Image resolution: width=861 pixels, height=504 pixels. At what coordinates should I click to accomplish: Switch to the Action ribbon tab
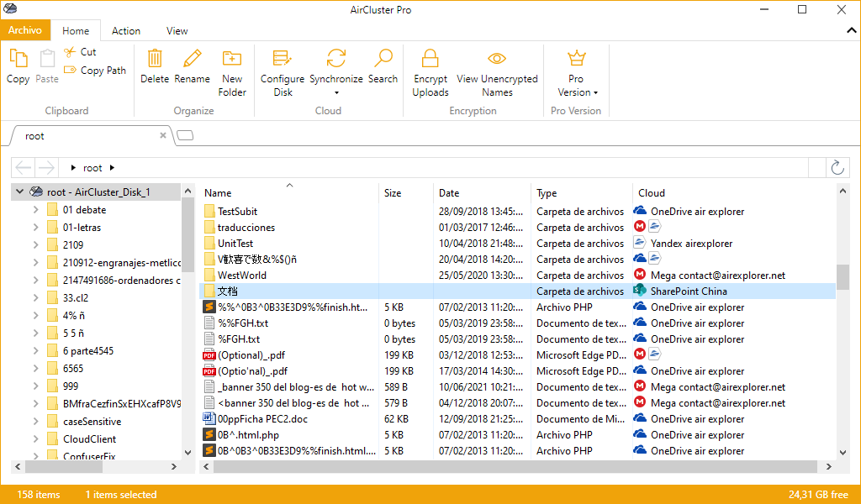point(126,31)
